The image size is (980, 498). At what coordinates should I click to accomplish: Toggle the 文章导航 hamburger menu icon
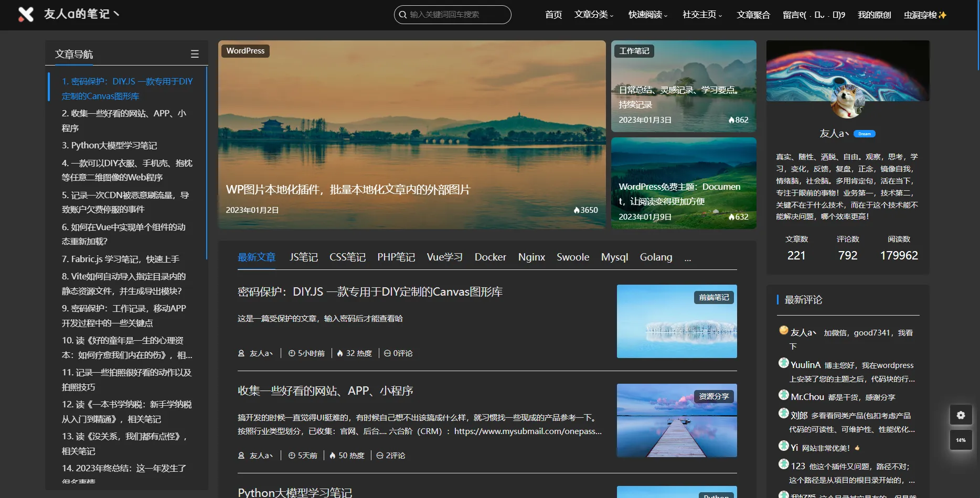[195, 54]
